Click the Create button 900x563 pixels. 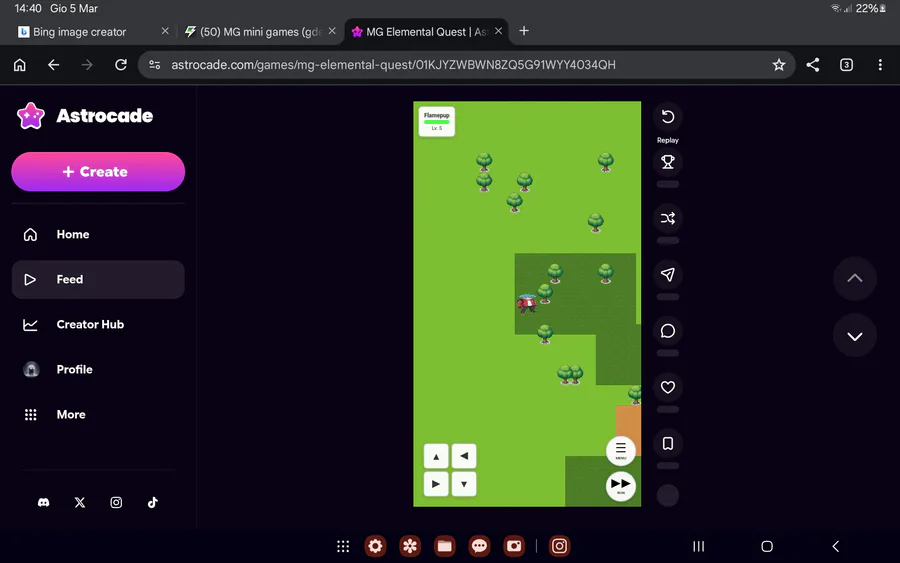(x=98, y=172)
